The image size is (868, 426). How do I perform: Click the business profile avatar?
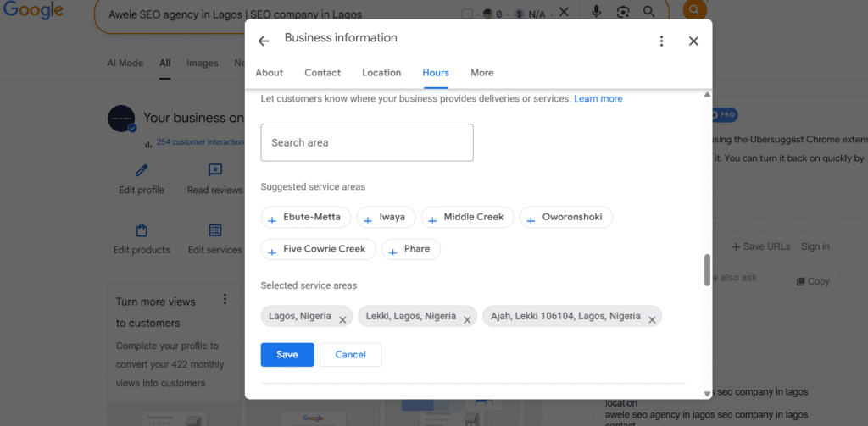(121, 119)
